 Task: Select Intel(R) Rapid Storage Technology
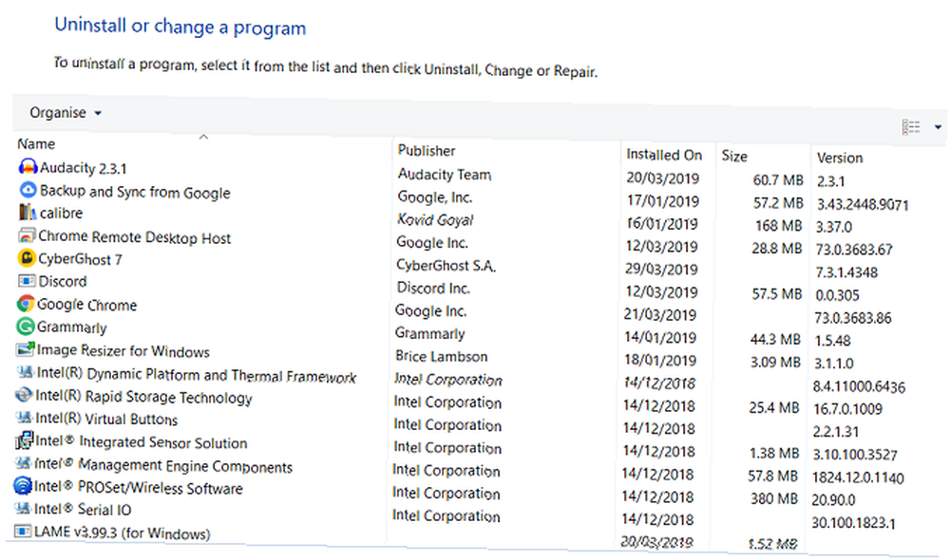pyautogui.click(x=143, y=397)
